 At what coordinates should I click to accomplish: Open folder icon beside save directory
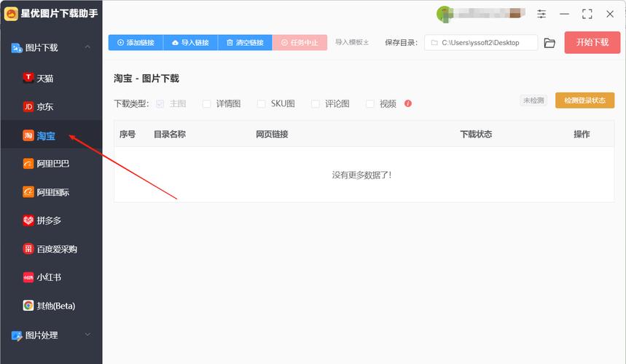click(x=549, y=43)
